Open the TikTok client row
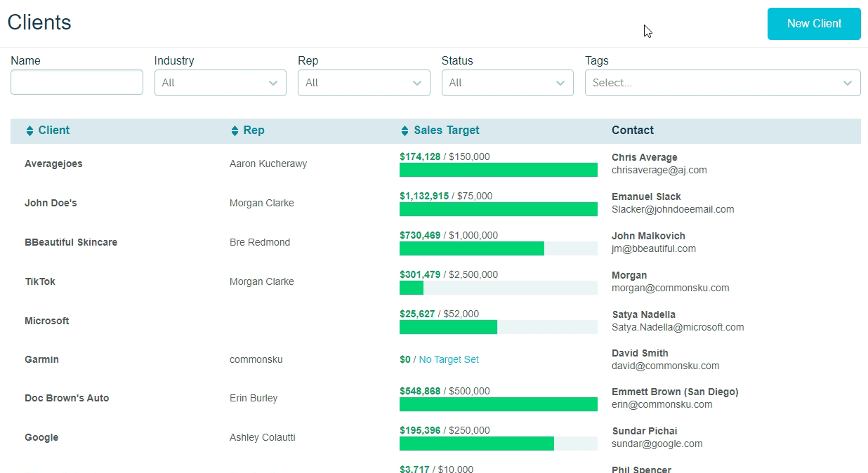The height and width of the screenshot is (473, 868). pos(40,281)
